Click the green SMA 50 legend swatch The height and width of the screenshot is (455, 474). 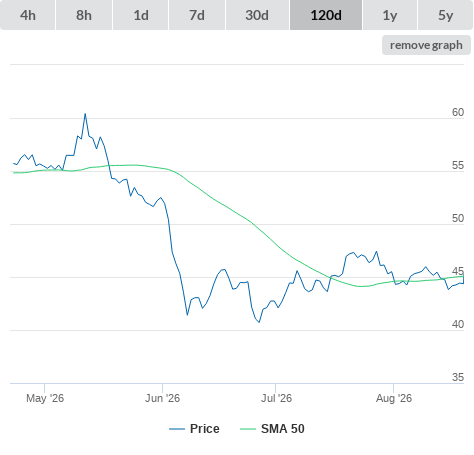pos(248,429)
